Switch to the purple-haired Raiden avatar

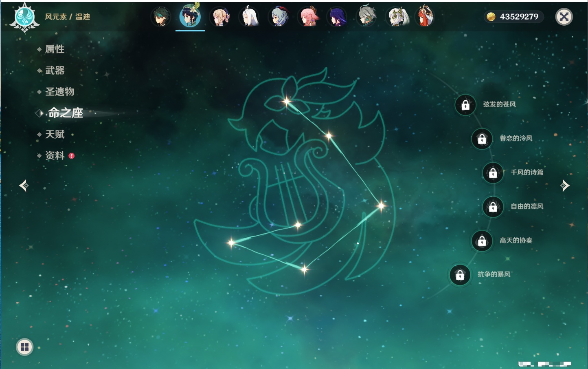(x=338, y=17)
